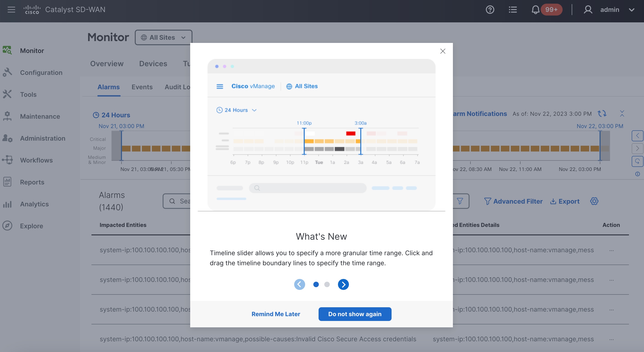This screenshot has height=352, width=644.
Task: Select the Alarms sub-tab
Action: [109, 87]
